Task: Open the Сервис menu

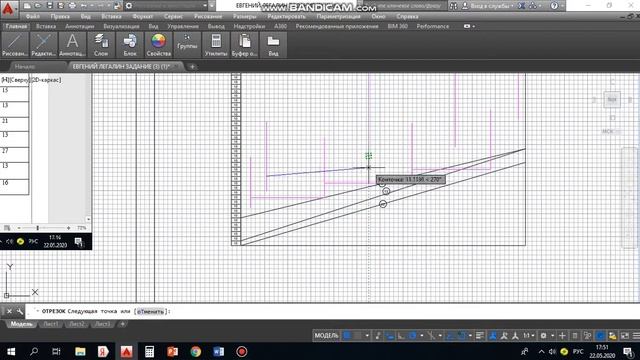Action: coord(173,16)
